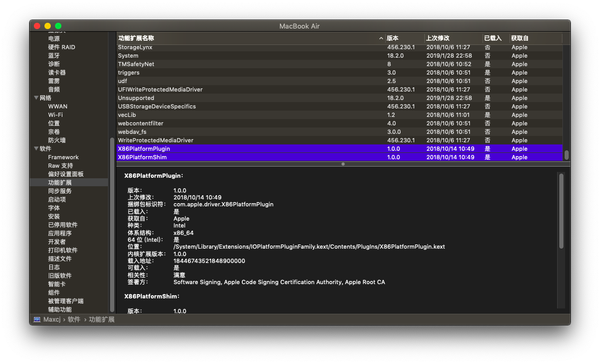Select 硬件 RAID in the sidebar
Viewport: 600px width, 364px height.
coord(61,47)
